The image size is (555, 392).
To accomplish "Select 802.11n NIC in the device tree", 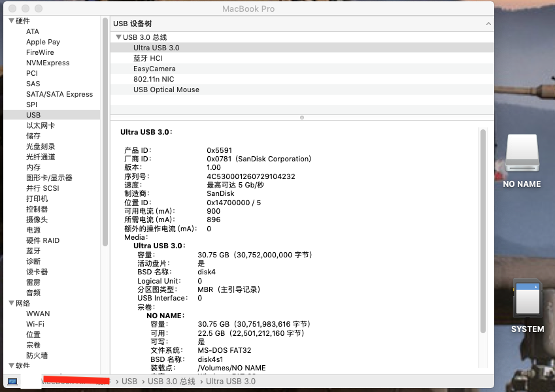I will point(154,79).
